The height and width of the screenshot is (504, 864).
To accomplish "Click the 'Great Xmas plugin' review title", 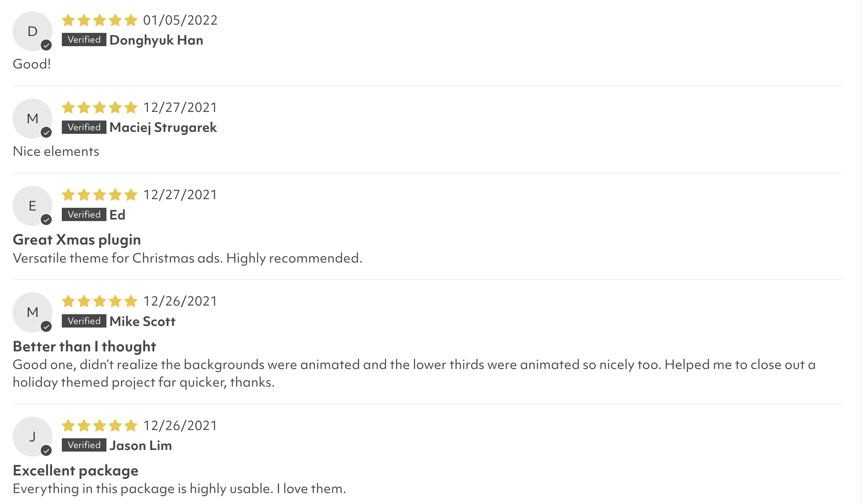I will point(77,240).
